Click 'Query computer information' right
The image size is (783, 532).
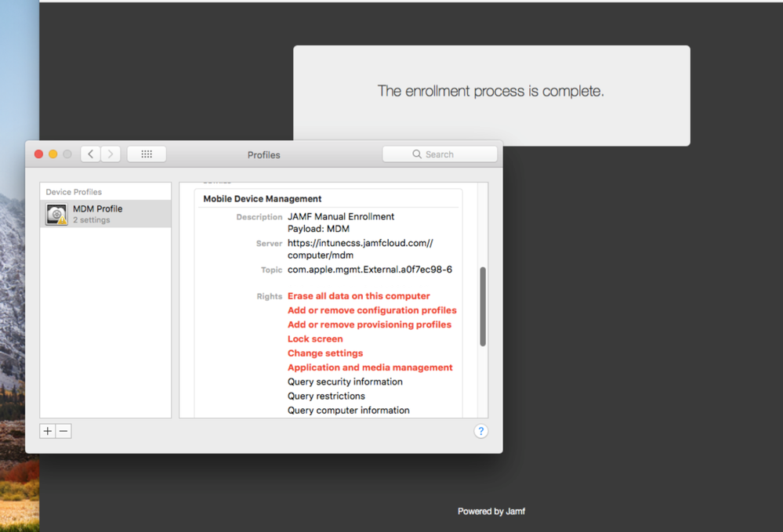(x=349, y=411)
